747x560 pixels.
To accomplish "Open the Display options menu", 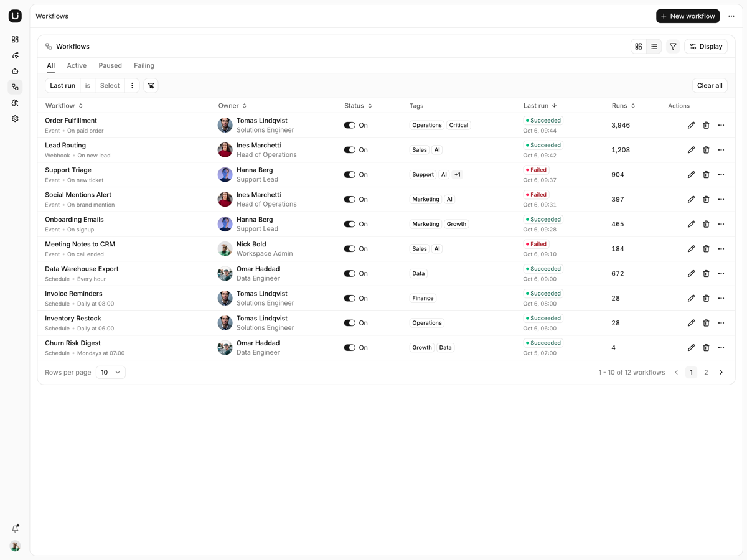I will click(x=706, y=47).
